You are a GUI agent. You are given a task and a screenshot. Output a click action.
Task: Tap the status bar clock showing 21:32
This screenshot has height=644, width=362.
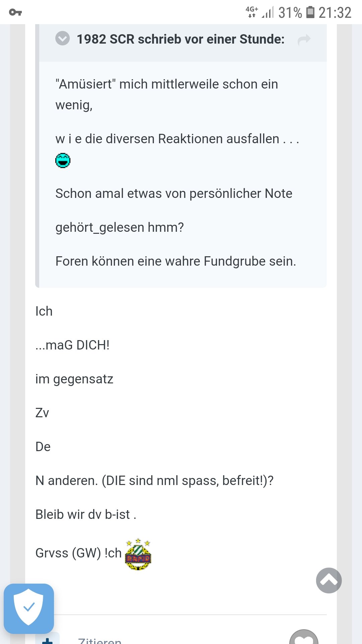[335, 12]
